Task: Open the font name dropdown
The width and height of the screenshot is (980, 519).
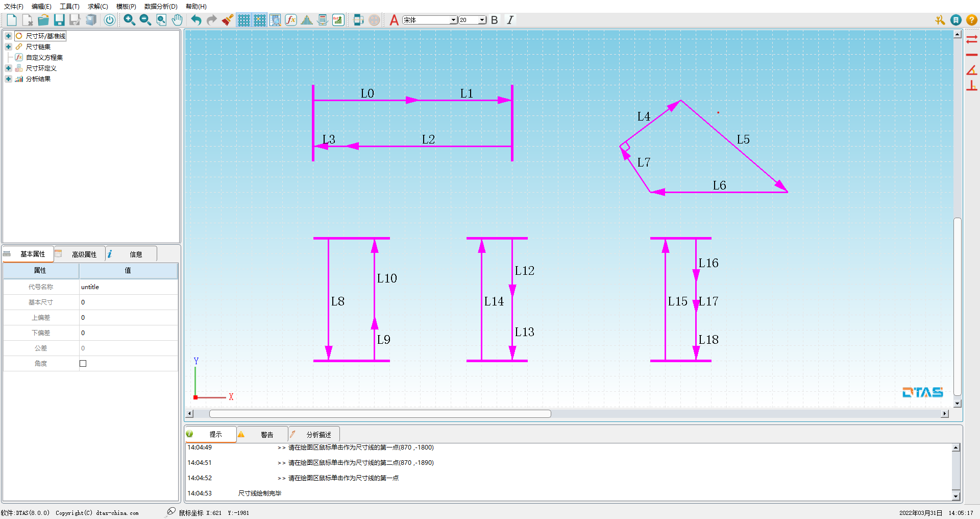Action: [453, 20]
